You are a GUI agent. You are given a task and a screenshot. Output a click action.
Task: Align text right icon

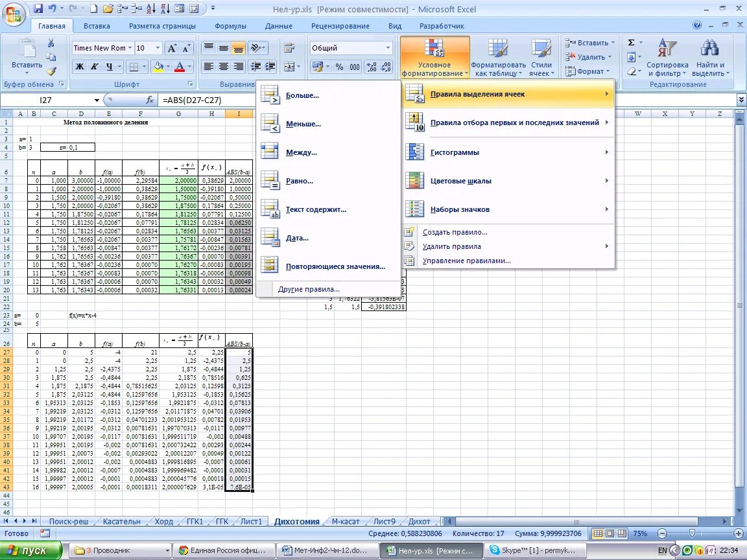coord(238,67)
